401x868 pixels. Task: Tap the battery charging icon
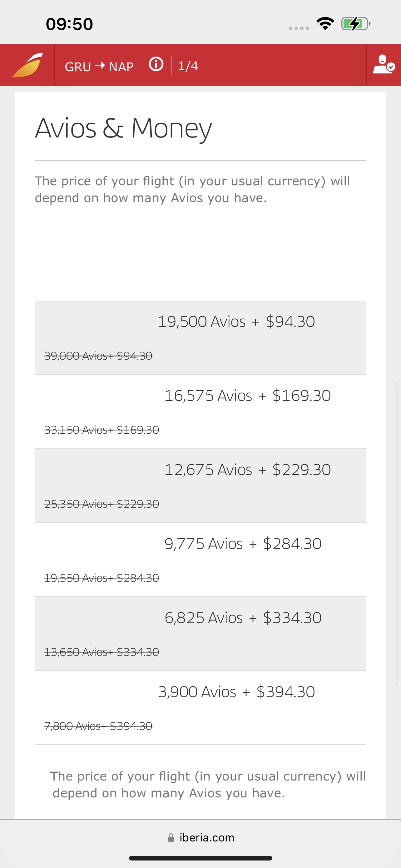point(356,23)
